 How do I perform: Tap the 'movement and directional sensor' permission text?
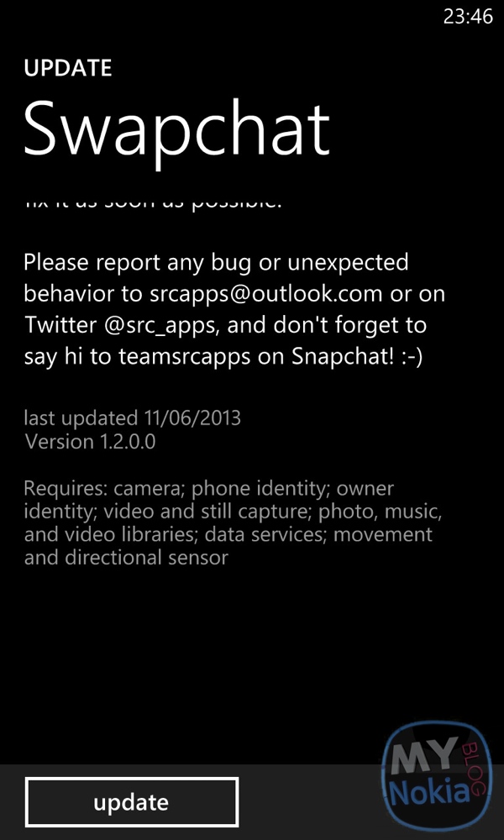(228, 546)
